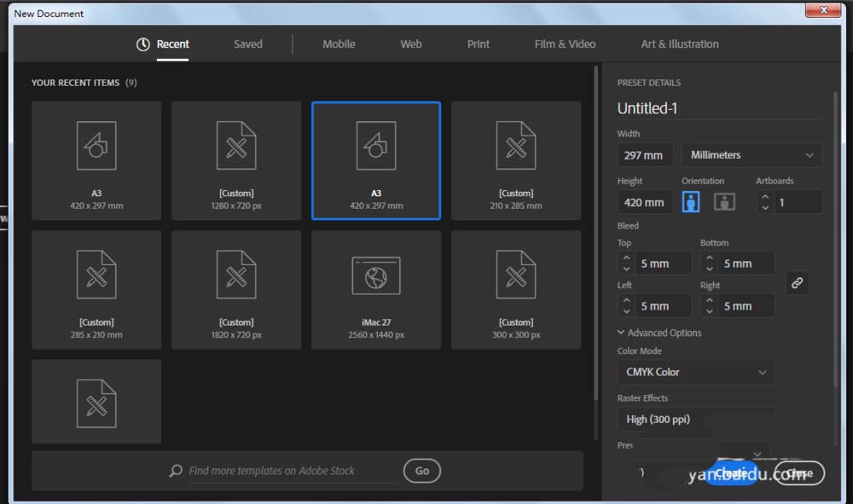Click the Go button
Image resolution: width=853 pixels, height=504 pixels.
click(421, 471)
